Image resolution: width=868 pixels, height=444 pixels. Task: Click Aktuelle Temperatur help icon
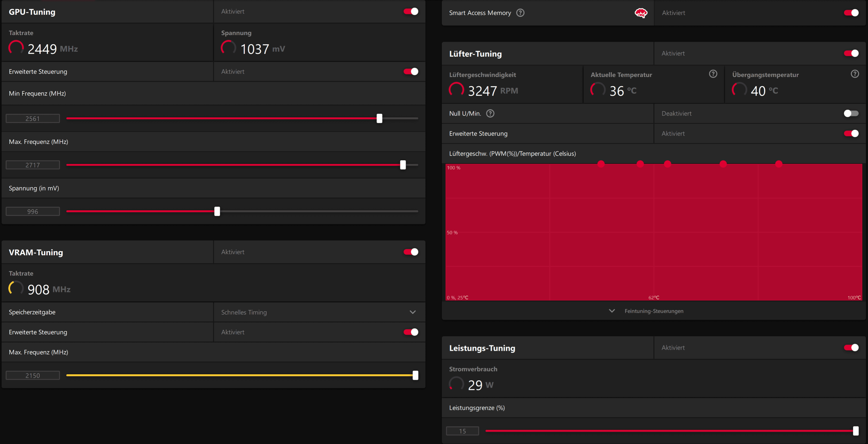[713, 74]
